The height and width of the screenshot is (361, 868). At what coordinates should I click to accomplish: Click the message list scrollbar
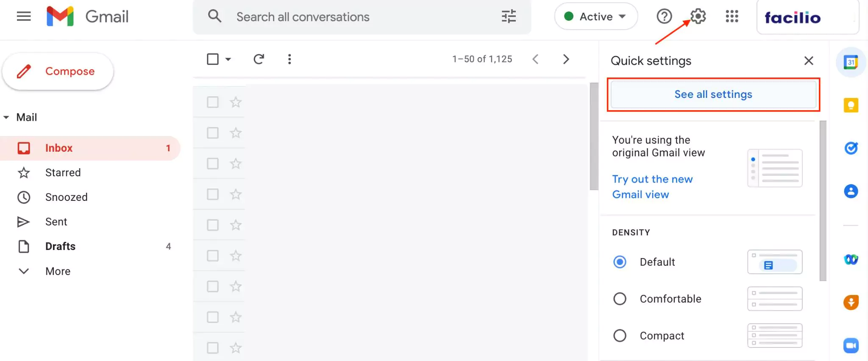tap(594, 136)
